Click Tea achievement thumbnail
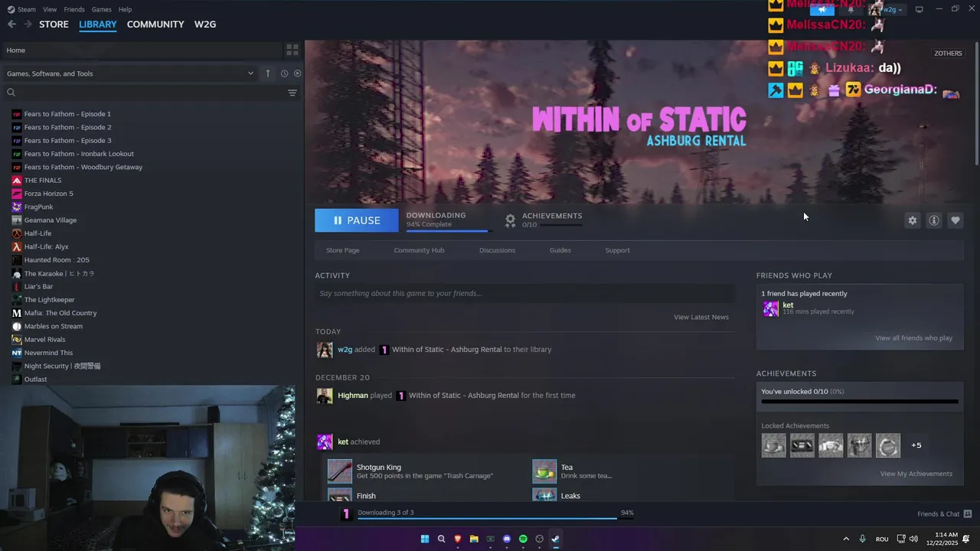The image size is (980, 551). (x=544, y=471)
